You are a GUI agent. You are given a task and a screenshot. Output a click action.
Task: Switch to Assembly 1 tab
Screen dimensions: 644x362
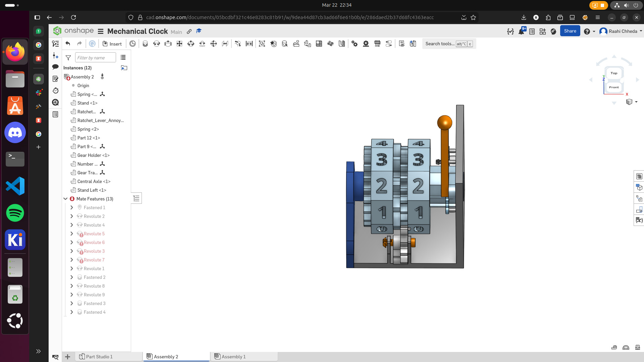[x=233, y=357]
